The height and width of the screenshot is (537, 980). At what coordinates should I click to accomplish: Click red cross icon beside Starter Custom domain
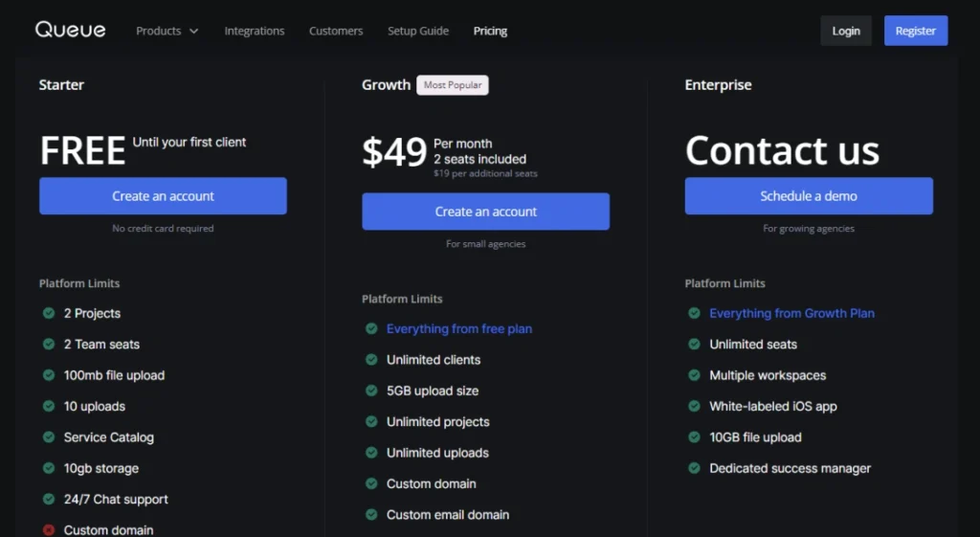point(49,530)
